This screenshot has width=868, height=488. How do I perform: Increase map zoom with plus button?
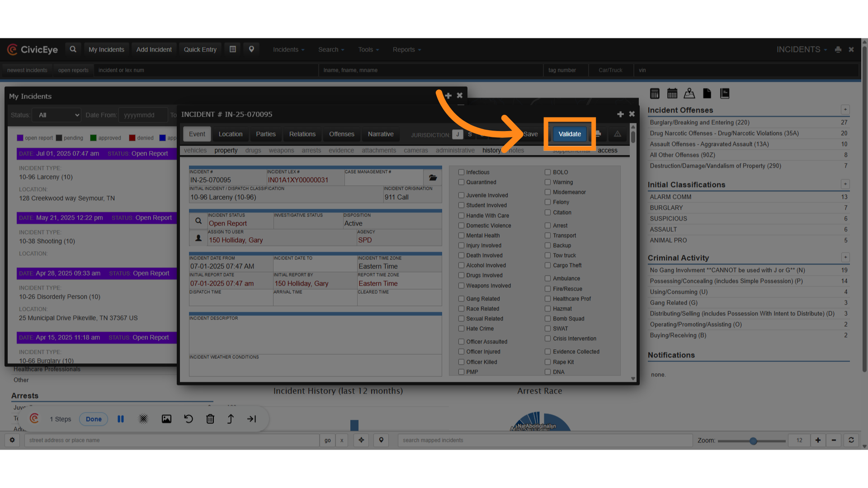click(818, 440)
